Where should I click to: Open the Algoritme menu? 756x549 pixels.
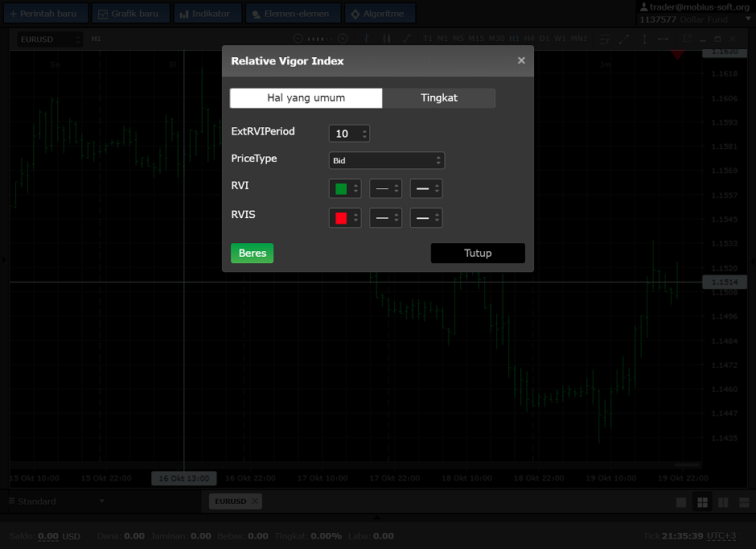click(x=380, y=14)
